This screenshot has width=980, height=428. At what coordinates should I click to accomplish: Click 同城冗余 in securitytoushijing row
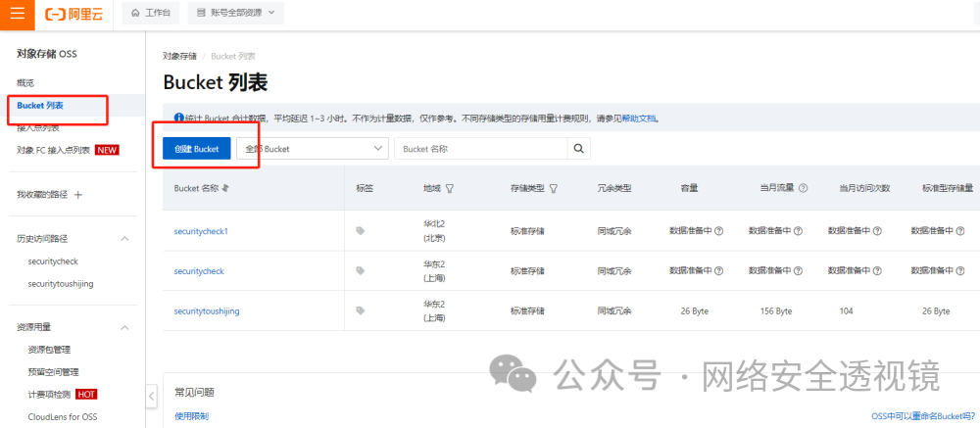pos(614,311)
